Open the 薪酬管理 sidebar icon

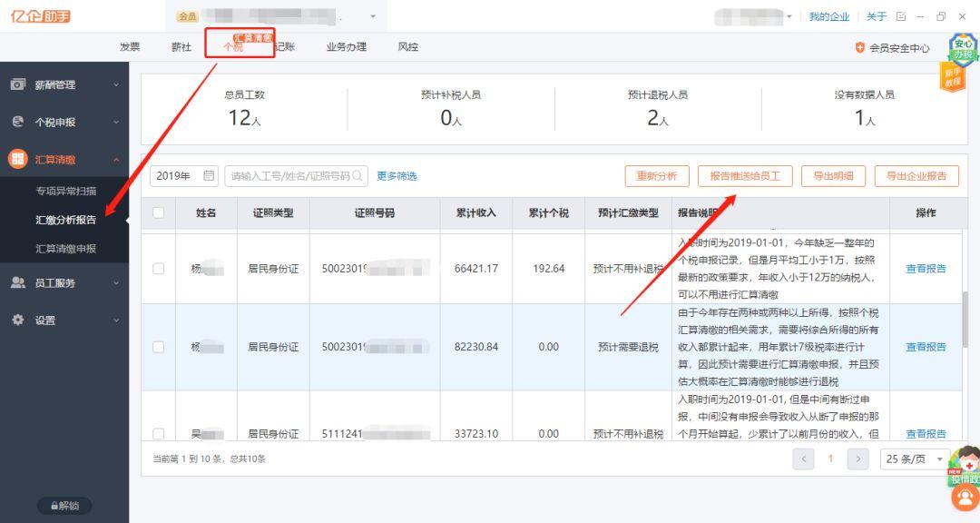pyautogui.click(x=18, y=84)
